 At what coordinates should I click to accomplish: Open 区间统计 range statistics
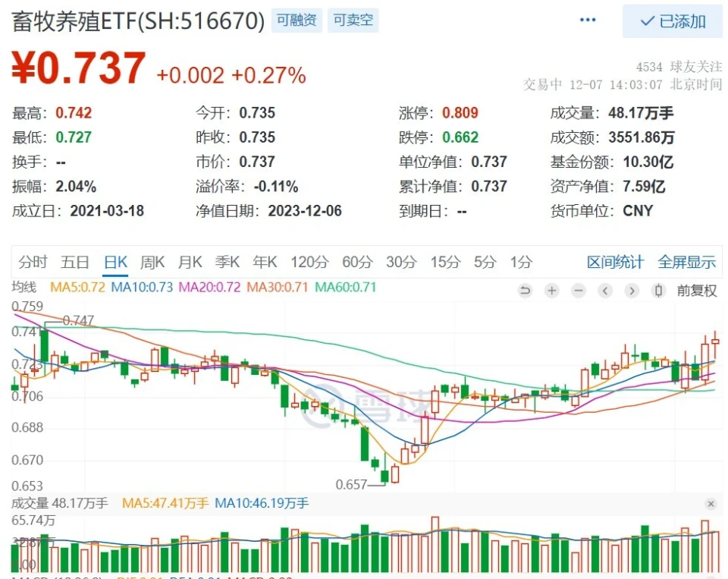pos(615,263)
